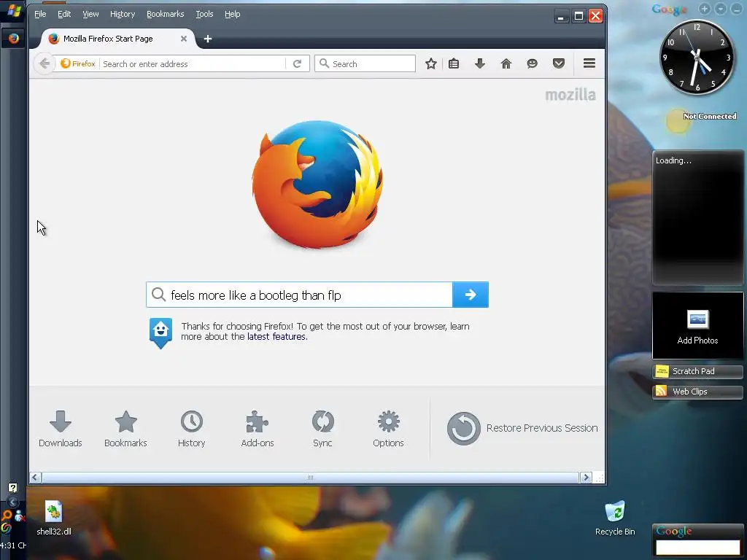747x560 pixels.
Task: Open the Edit menu
Action: (x=64, y=14)
